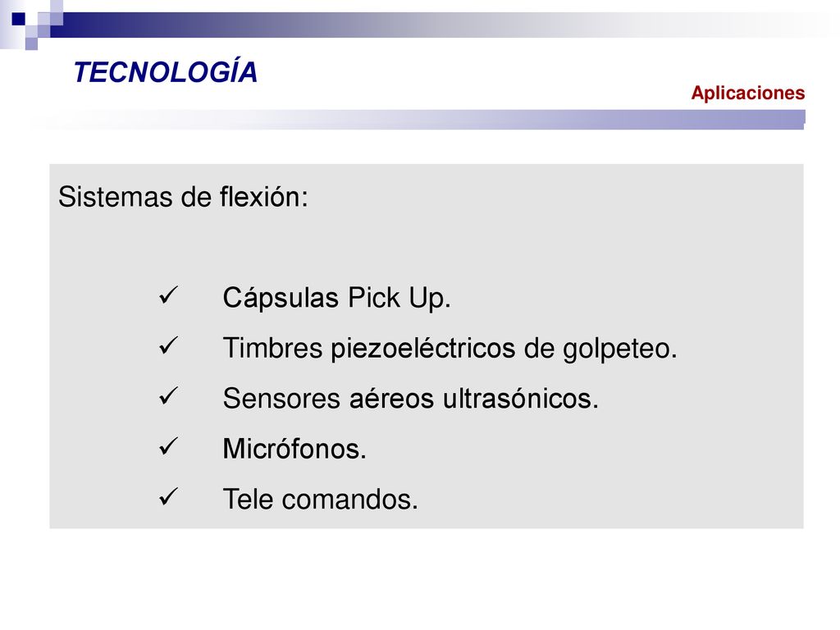
Task: Click the light purple square decoration below header
Action: 32,43
